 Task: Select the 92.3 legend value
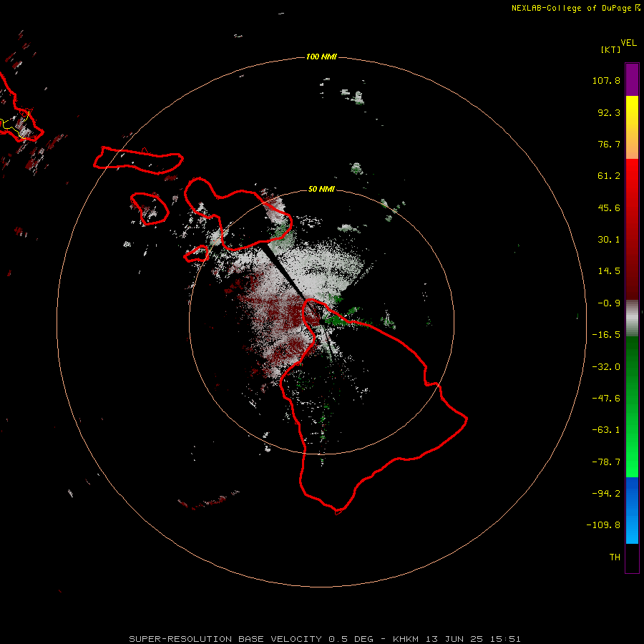(609, 112)
